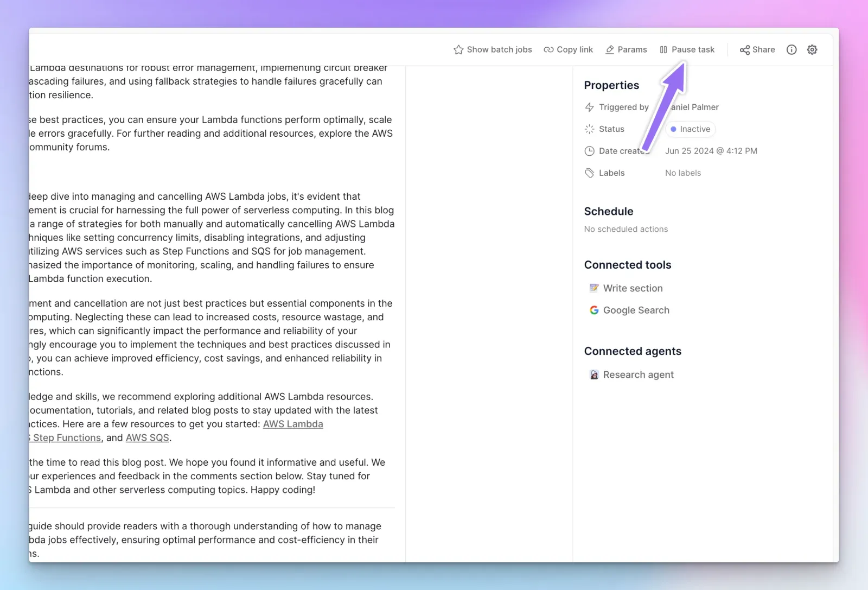The image size is (868, 590).
Task: Open the settings gear icon
Action: 812,50
